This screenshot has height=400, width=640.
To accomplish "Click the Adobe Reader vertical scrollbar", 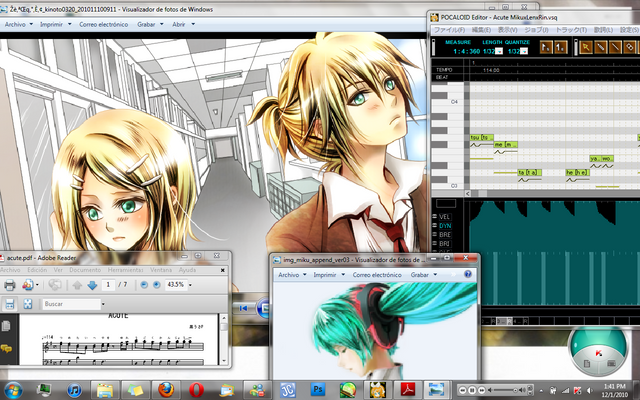I will 223,339.
